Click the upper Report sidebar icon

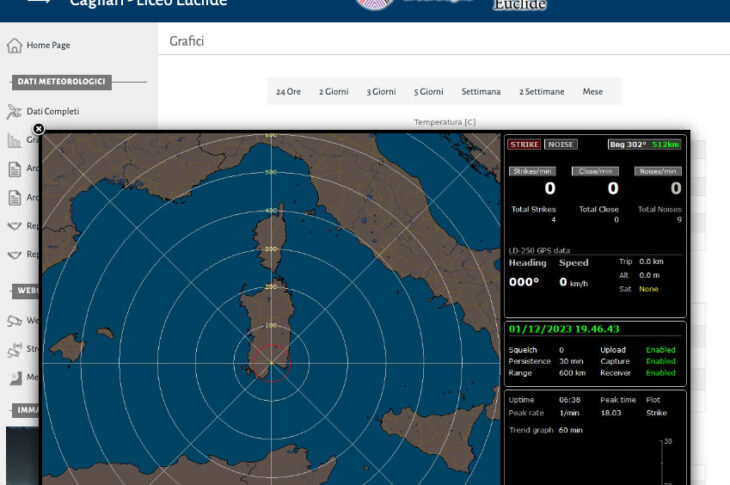click(x=14, y=226)
